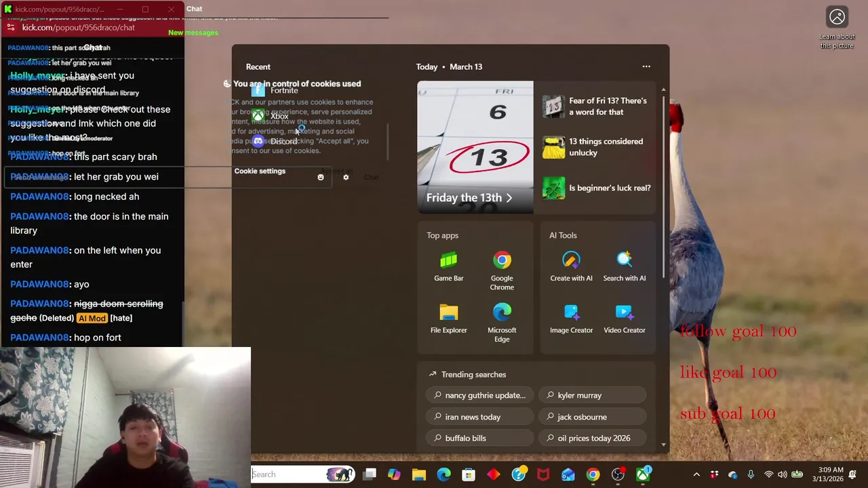
Task: Switch to OBS Studio on the taskbar
Action: pyautogui.click(x=618, y=474)
